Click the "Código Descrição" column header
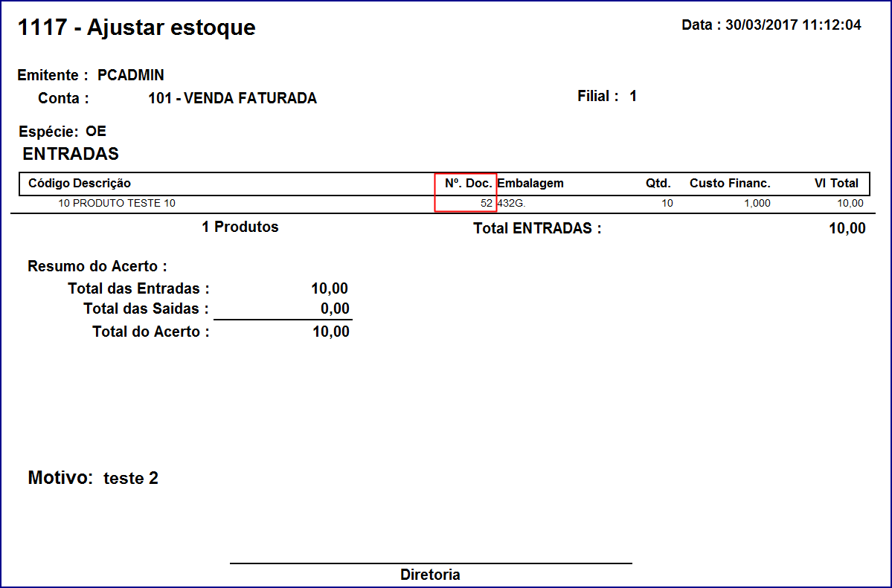Screen dimensions: 892x588 click(80, 183)
